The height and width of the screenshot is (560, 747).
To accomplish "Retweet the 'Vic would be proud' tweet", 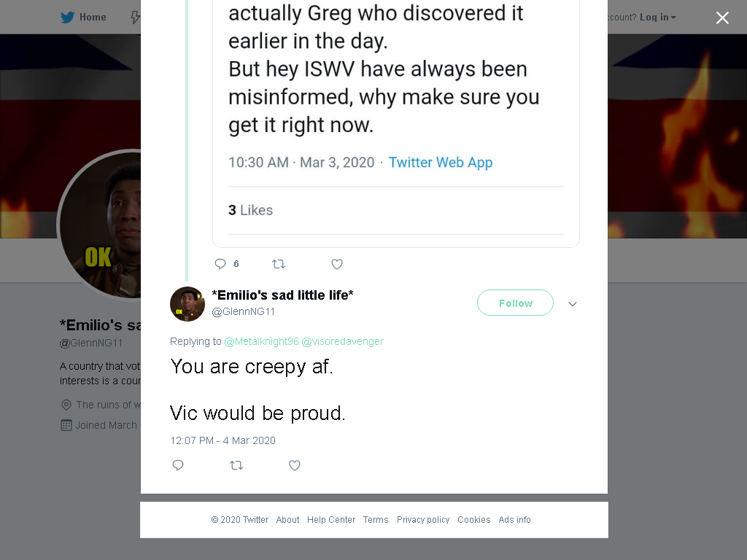I will coord(236,465).
